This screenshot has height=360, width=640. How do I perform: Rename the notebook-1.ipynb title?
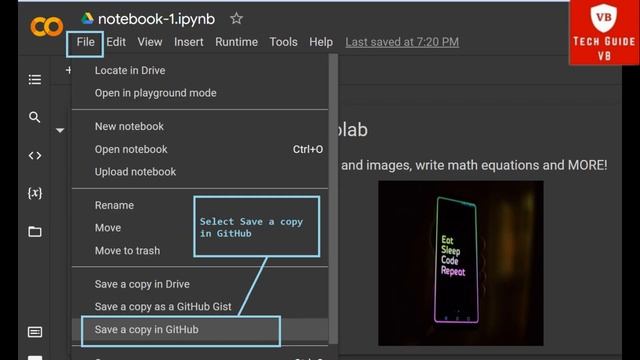(156, 19)
